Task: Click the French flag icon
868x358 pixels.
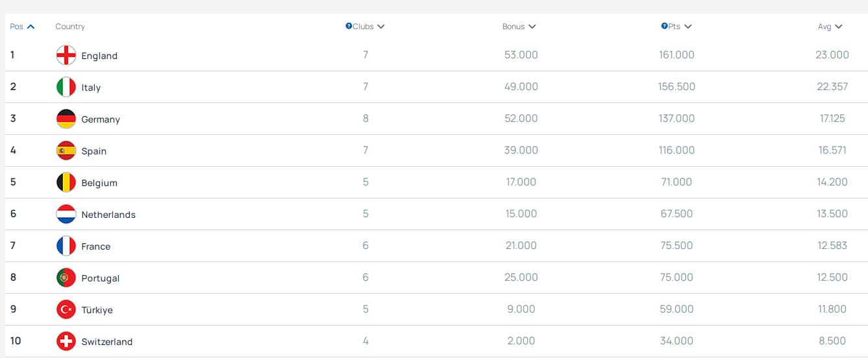Action: 66,246
